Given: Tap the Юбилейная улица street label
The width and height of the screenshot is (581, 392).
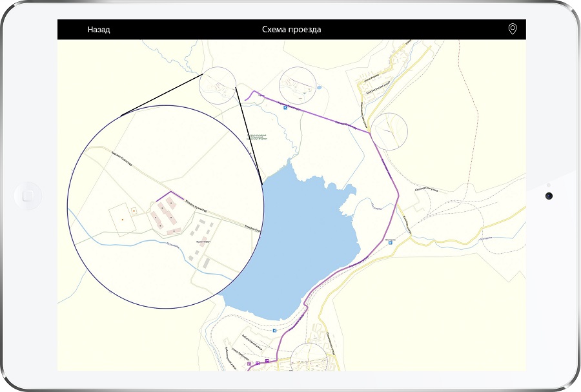Looking at the screenshot, I should (x=427, y=189).
